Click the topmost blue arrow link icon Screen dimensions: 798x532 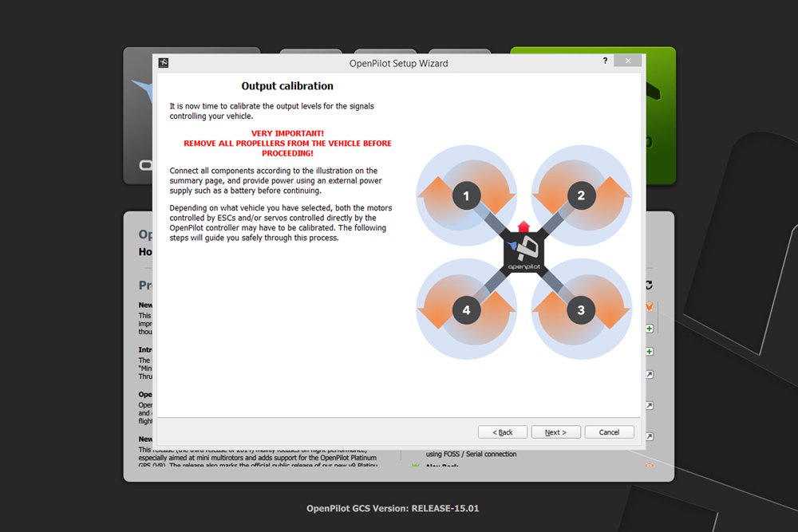pyautogui.click(x=650, y=374)
